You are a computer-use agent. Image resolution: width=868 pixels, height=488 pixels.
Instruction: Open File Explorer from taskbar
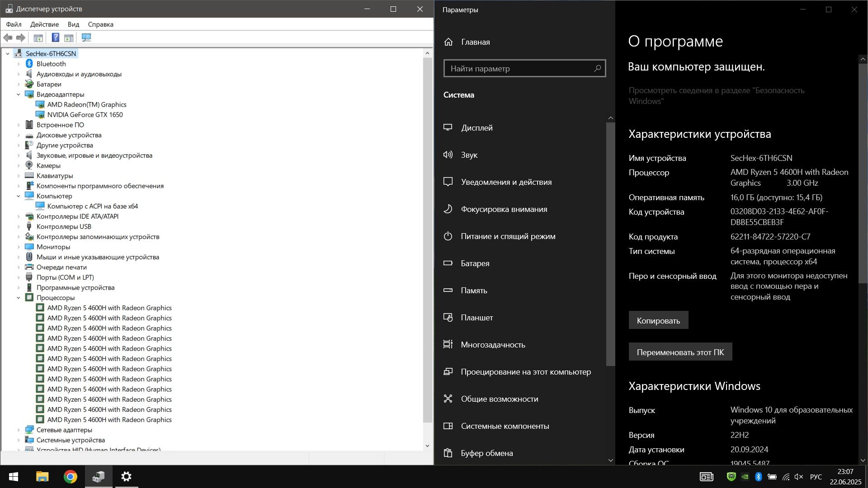[42, 477]
